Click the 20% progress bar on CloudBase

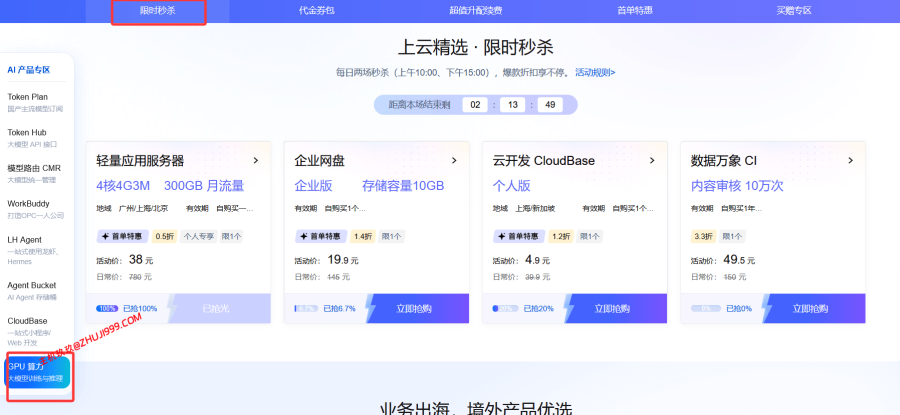coord(503,309)
